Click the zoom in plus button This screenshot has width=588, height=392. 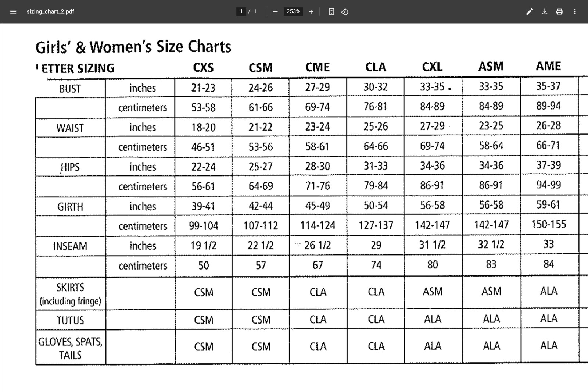[x=311, y=11]
